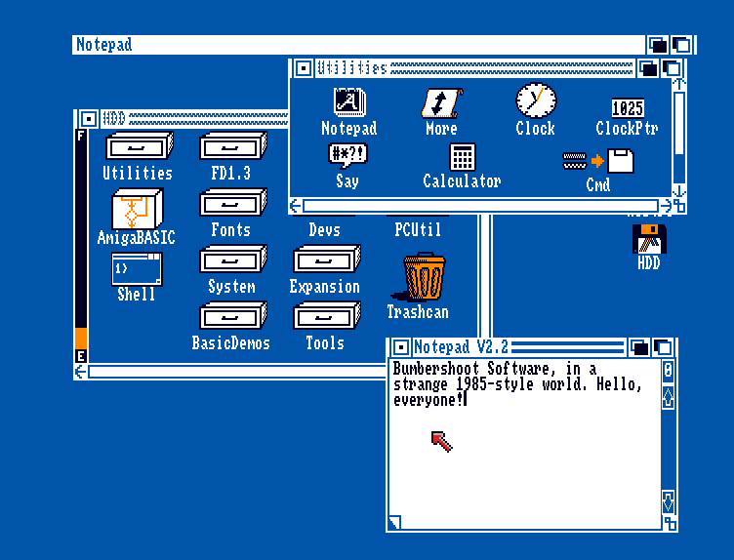Open the Utilities drawer in HDD window
Screen dimensions: 734x560
pos(139,146)
